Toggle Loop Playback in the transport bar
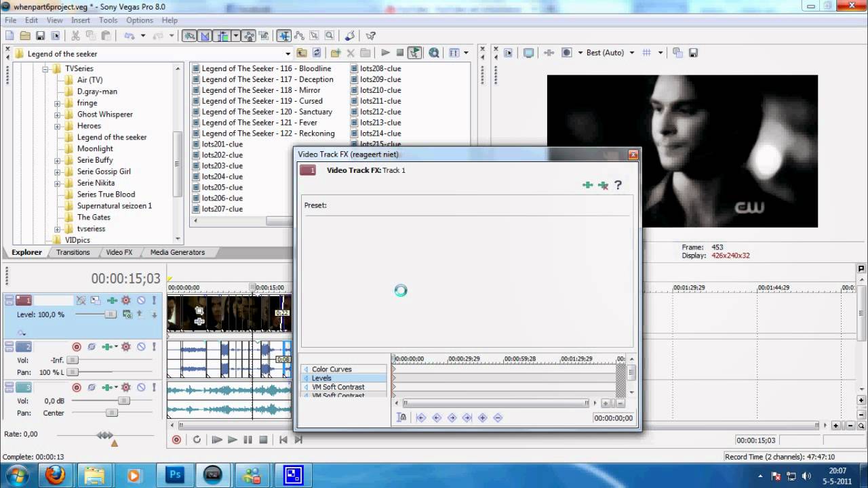Screen dimensions: 868x488 click(197, 440)
